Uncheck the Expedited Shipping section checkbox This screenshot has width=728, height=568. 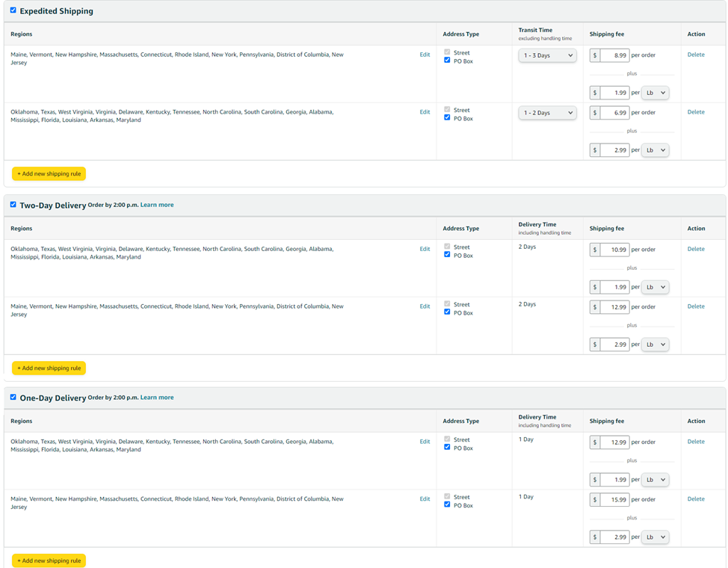pos(13,10)
